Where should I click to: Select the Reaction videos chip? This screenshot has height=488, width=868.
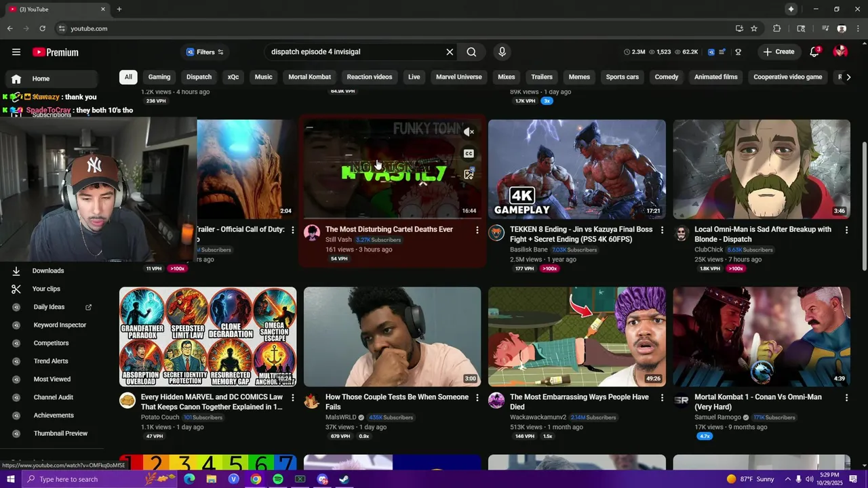[370, 77]
